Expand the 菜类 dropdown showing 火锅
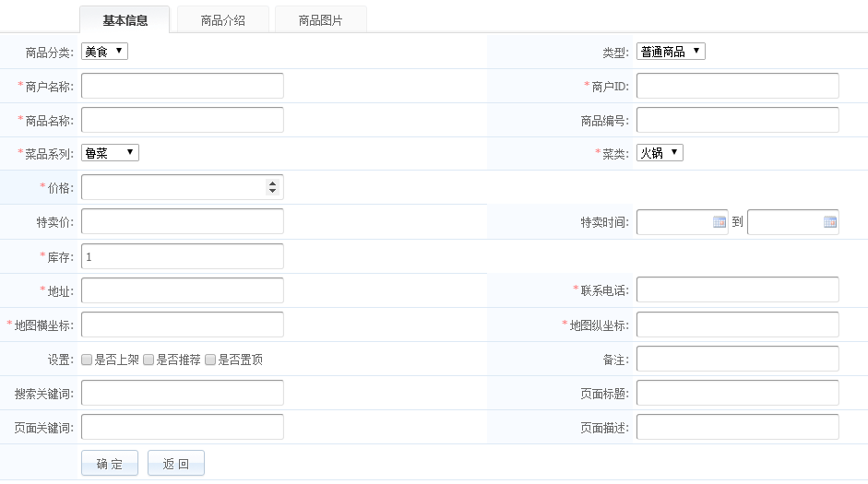 tap(660, 153)
